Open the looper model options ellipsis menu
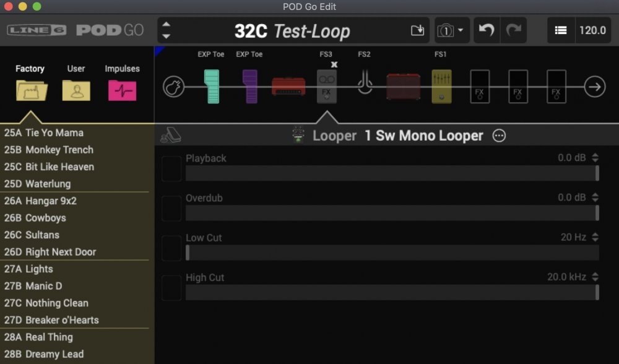This screenshot has height=364, width=619. click(499, 136)
